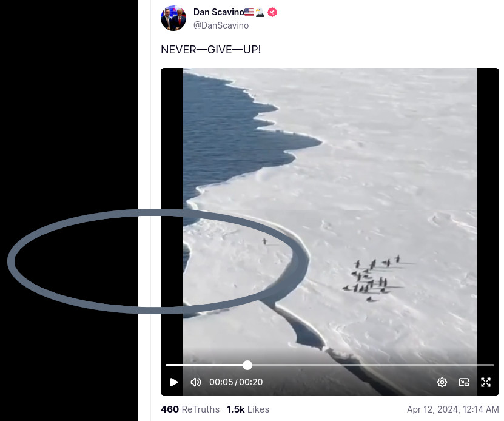This screenshot has height=421, width=504.
Task: Expand video to fullscreen icon
Action: (x=486, y=382)
